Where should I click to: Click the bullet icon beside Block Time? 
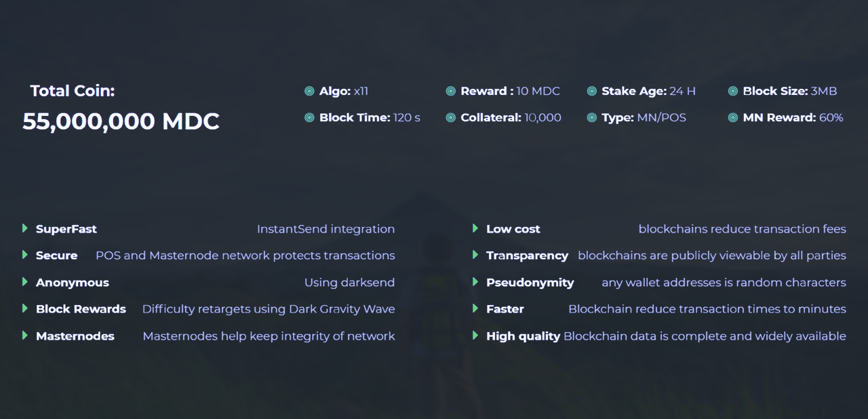coord(309,118)
